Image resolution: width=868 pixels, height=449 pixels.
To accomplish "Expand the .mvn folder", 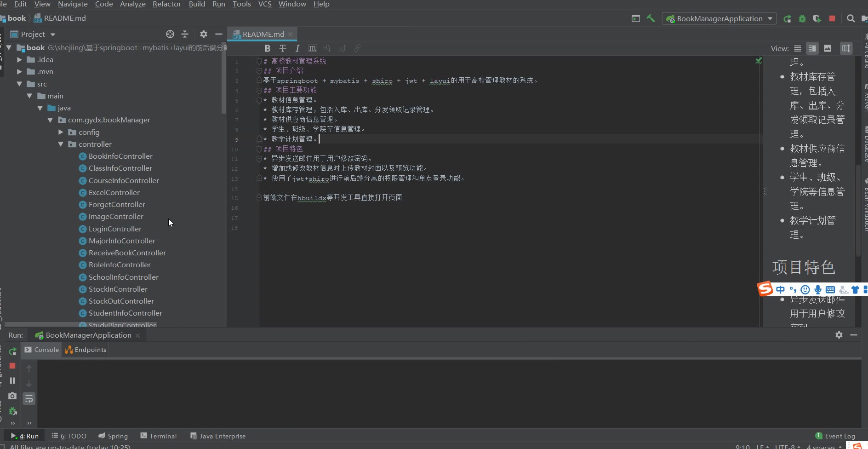I will coord(19,71).
